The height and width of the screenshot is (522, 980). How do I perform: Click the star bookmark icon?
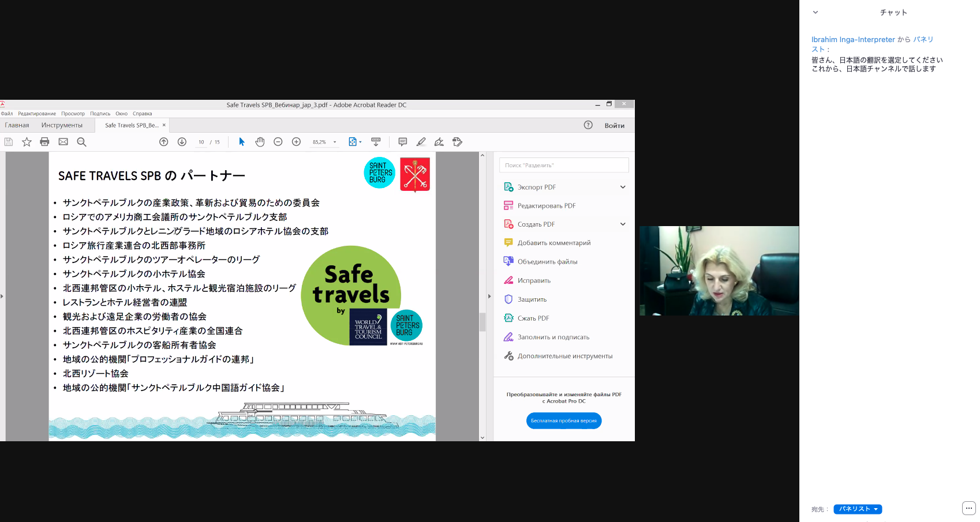27,142
